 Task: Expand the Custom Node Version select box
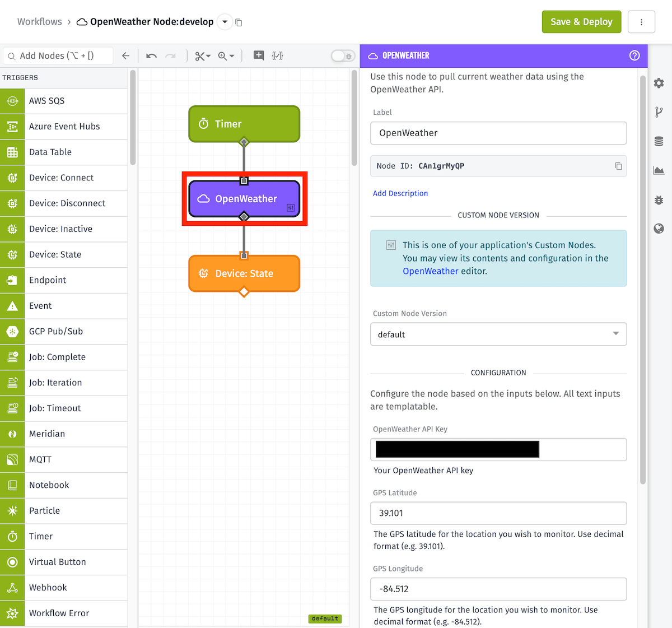coord(498,334)
